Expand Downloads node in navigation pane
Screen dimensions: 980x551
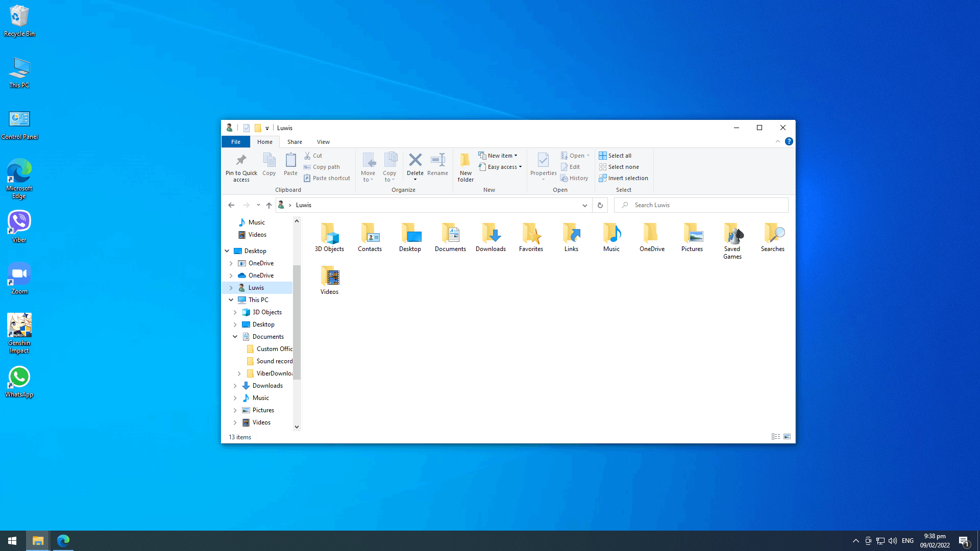point(235,386)
